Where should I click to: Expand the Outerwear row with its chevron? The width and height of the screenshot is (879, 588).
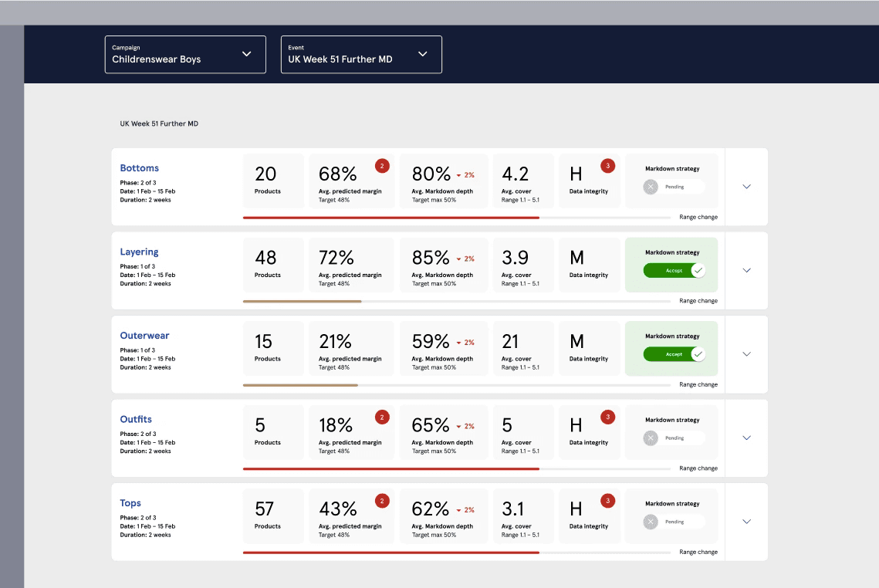(x=747, y=354)
